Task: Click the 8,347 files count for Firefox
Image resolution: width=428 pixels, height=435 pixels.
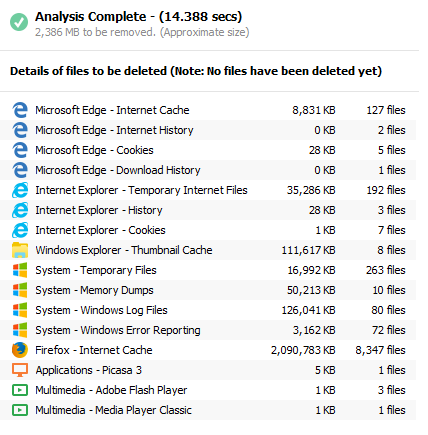Action: click(380, 350)
